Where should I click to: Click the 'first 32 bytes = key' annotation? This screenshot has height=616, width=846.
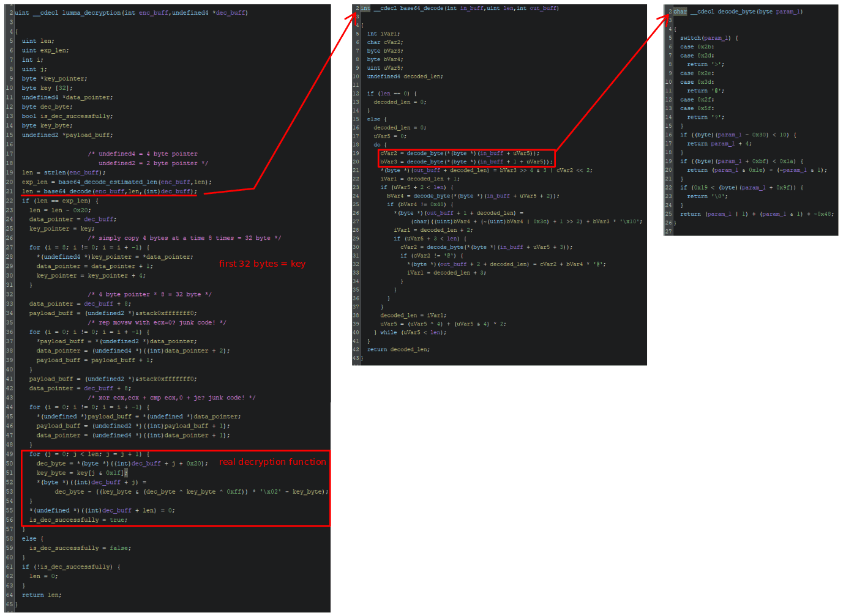pos(262,264)
